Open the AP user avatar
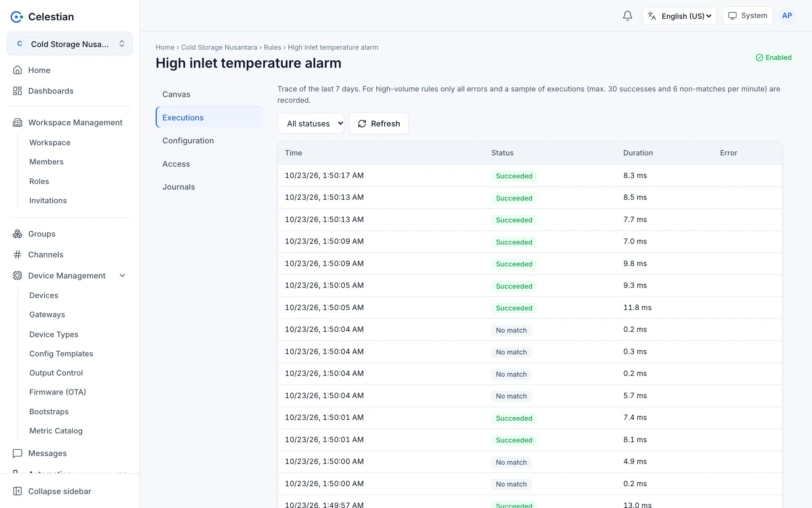812x508 pixels. (787, 16)
